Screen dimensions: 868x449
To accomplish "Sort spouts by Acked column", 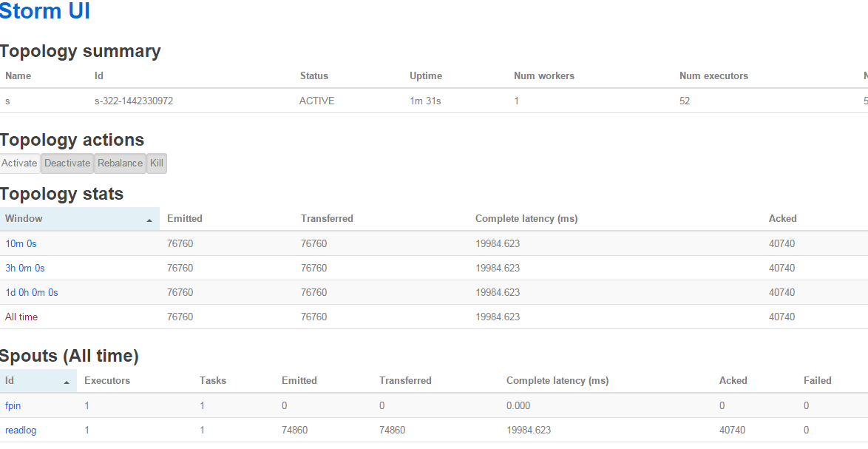I will coord(733,381).
